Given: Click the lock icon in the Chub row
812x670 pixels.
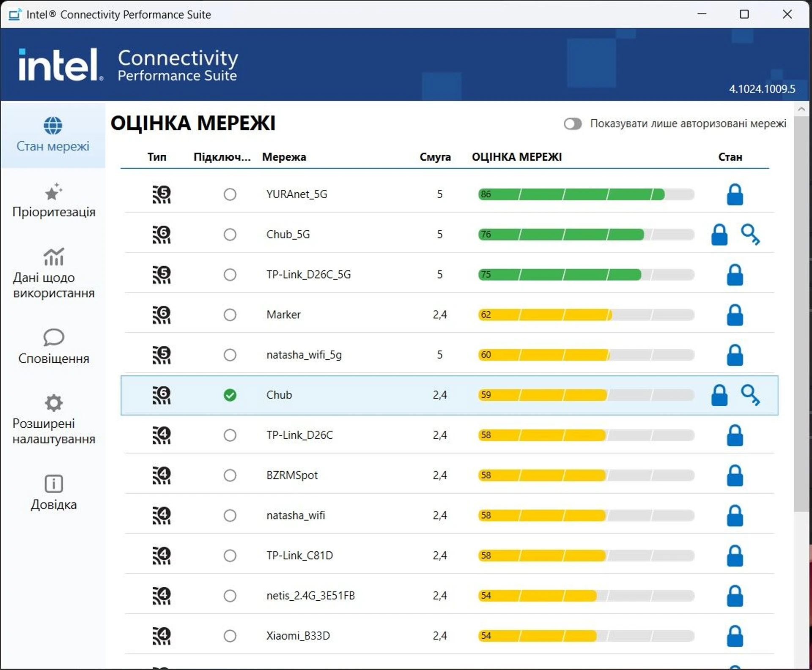Looking at the screenshot, I should click(719, 395).
